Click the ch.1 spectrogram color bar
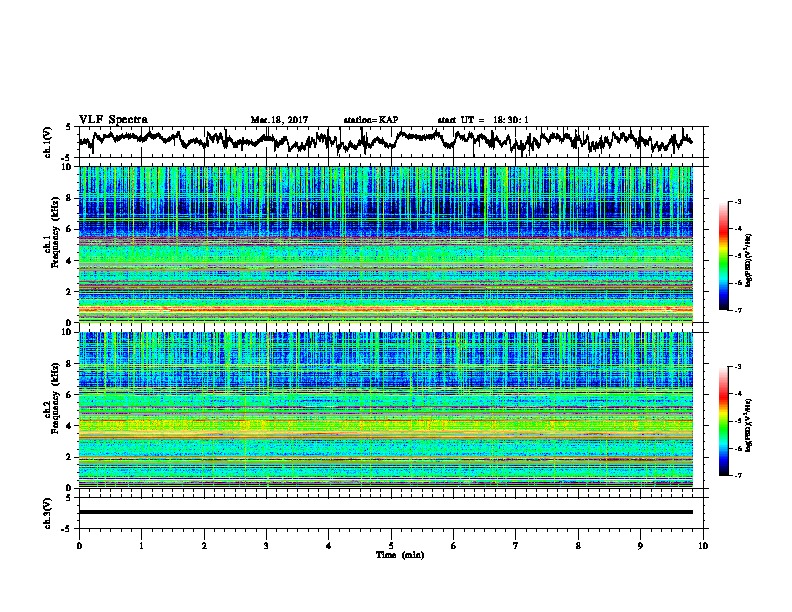792x612 pixels. 723,256
